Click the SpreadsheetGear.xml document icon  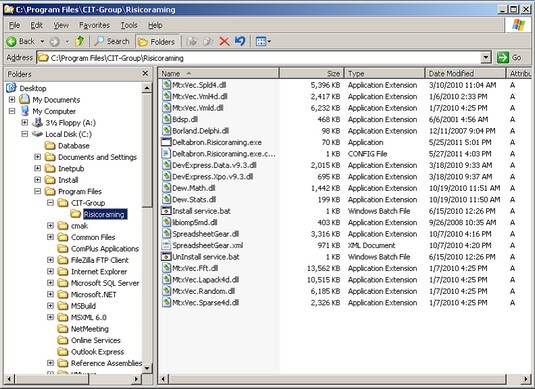click(166, 245)
